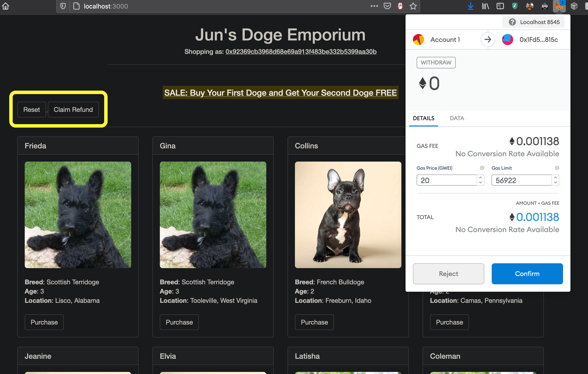This screenshot has width=588, height=374.
Task: Click the Firefox home icon
Action: (x=5, y=6)
